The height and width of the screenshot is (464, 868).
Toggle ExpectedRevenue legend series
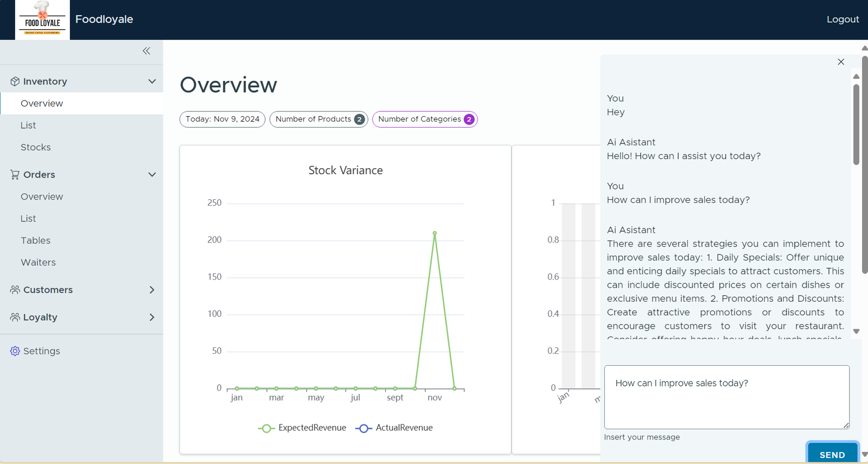(x=302, y=428)
